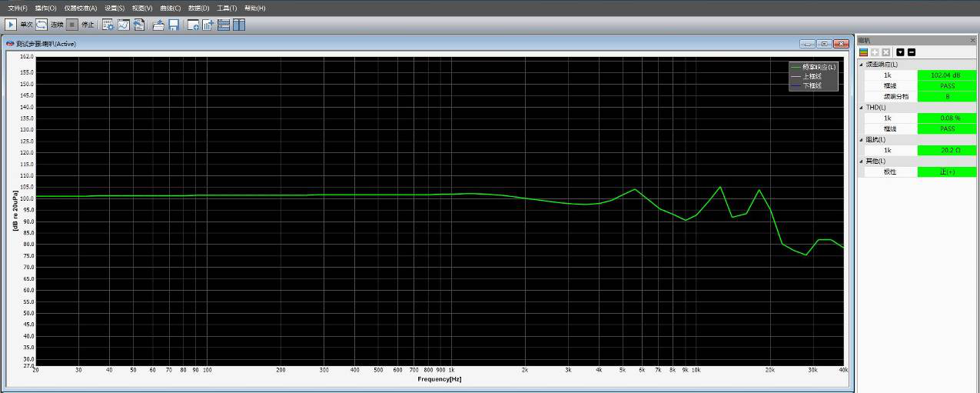Open the 曲线(C) menu
This screenshot has height=393, width=980.
point(170,8)
